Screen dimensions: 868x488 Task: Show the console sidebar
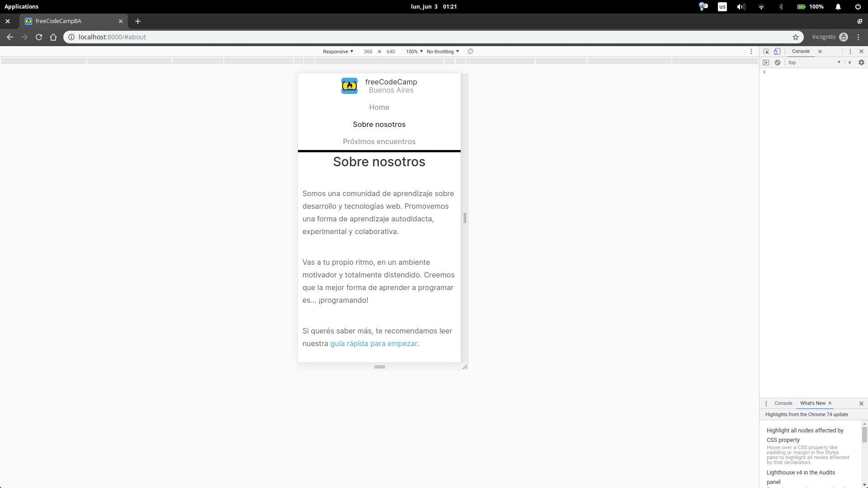pos(766,63)
